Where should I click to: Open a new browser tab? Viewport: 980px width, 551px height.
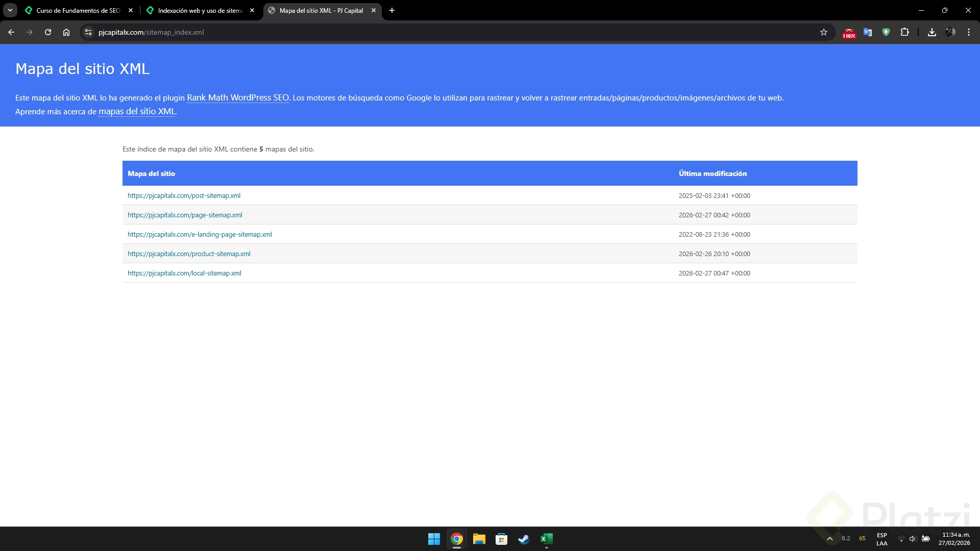pos(391,10)
